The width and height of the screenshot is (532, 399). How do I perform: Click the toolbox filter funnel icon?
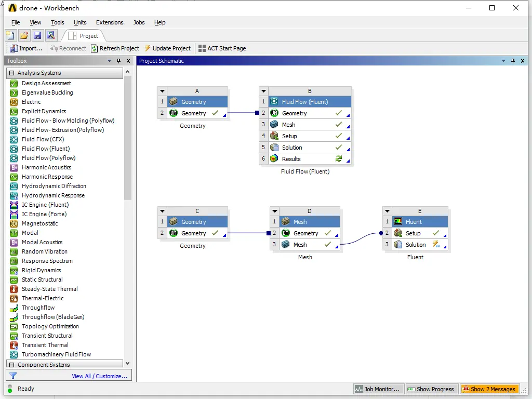pyautogui.click(x=13, y=376)
